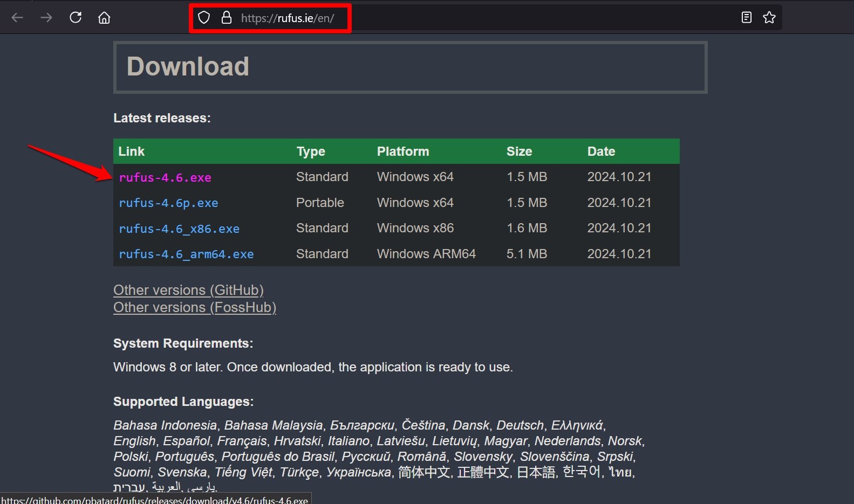The height and width of the screenshot is (504, 854).
Task: Select the Windows x86 platform cell
Action: point(415,228)
